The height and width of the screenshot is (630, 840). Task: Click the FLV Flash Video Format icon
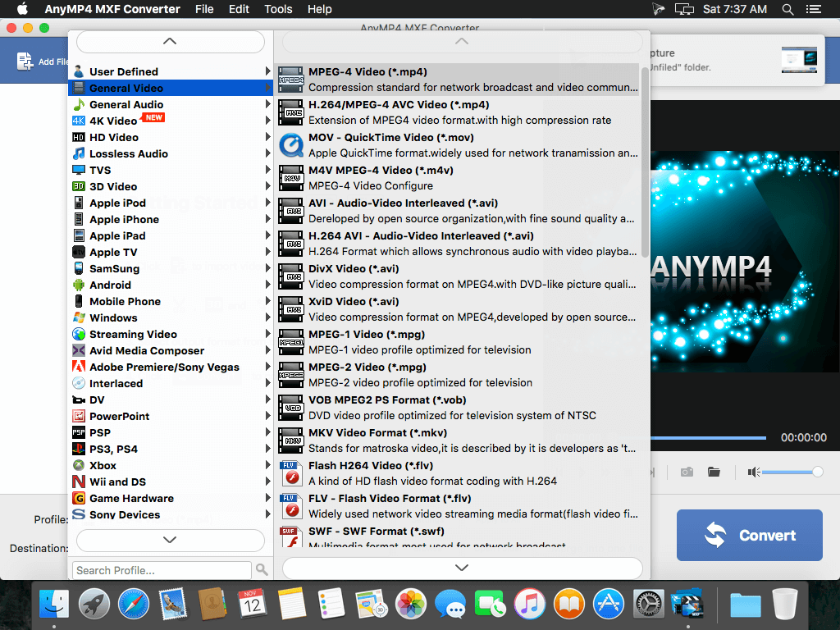[x=291, y=505]
